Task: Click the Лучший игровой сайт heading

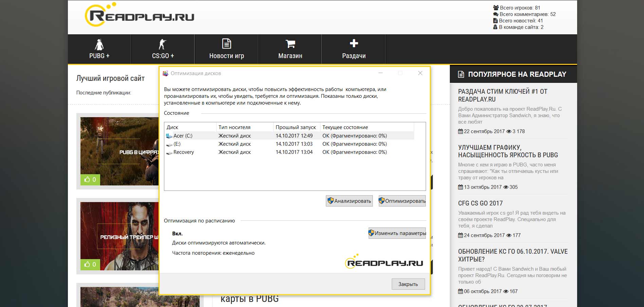Action: coord(110,78)
